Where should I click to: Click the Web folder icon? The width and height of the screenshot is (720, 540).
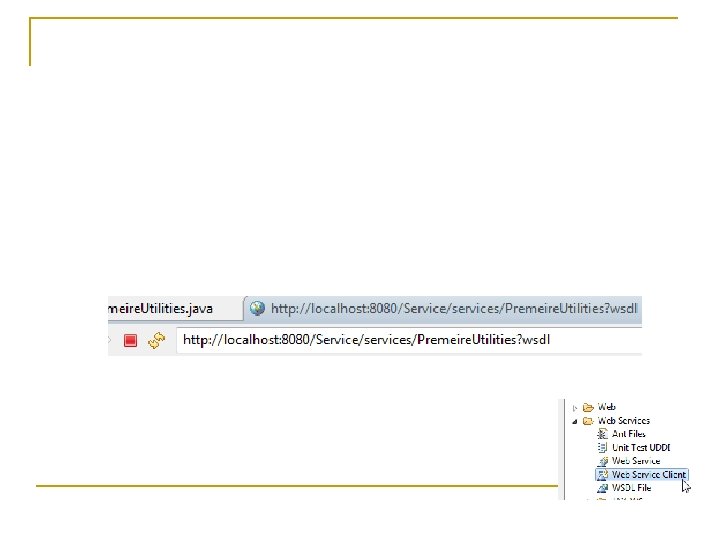588,407
